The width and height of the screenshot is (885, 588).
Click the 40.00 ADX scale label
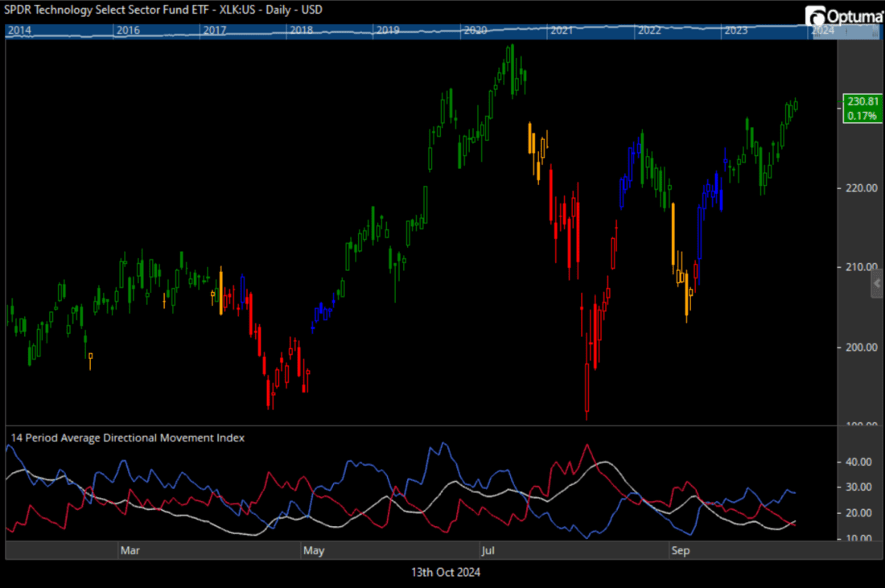(x=858, y=462)
